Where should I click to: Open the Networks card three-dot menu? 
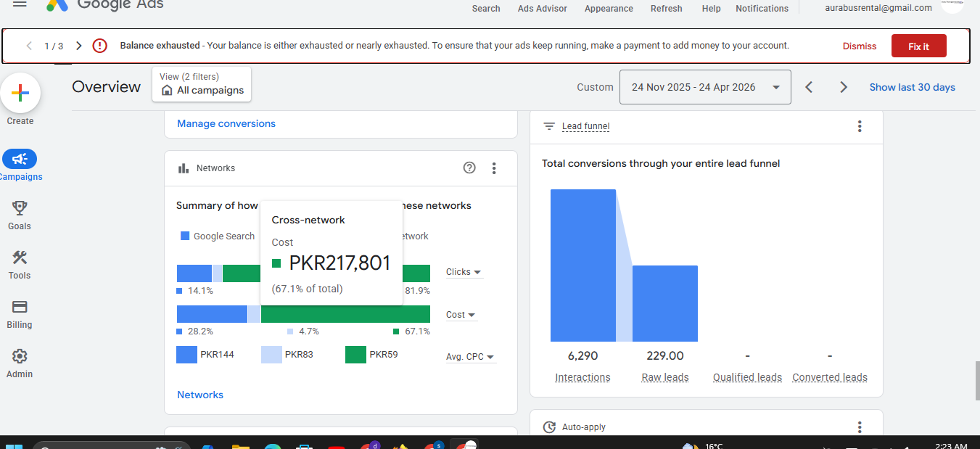coord(494,168)
